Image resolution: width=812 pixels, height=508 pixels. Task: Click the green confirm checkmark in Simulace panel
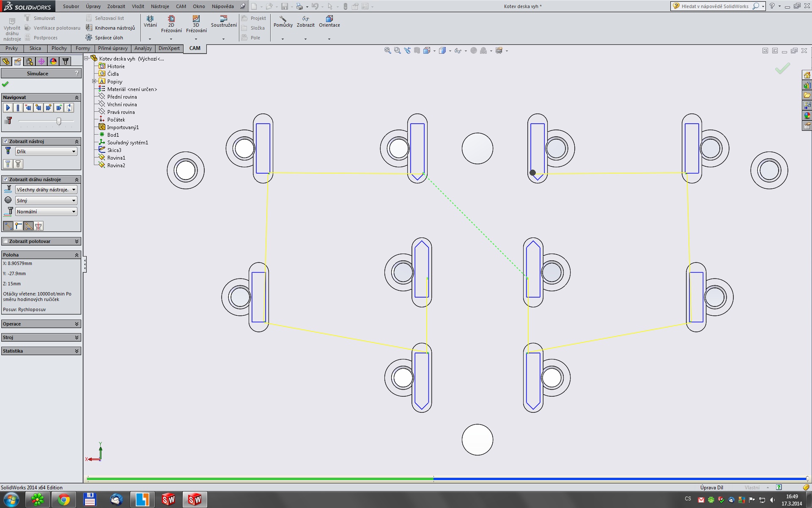(x=5, y=84)
